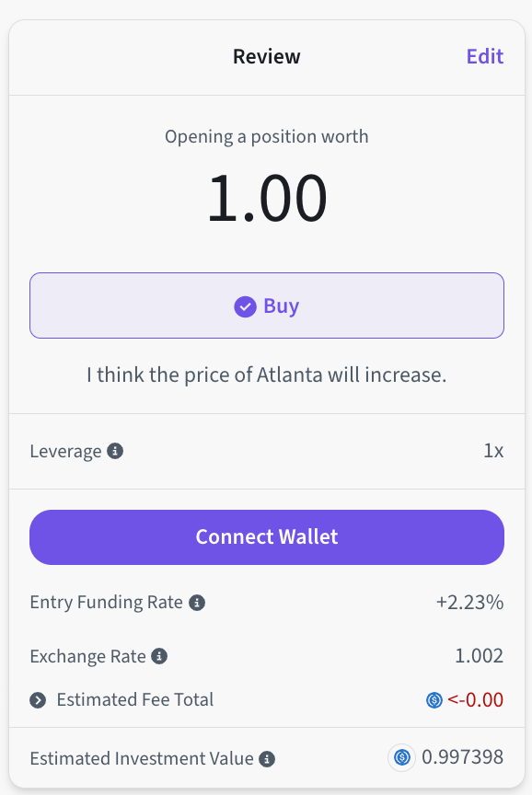Click the Atlanta price increase statement
This screenshot has width=532, height=795.
click(x=267, y=375)
